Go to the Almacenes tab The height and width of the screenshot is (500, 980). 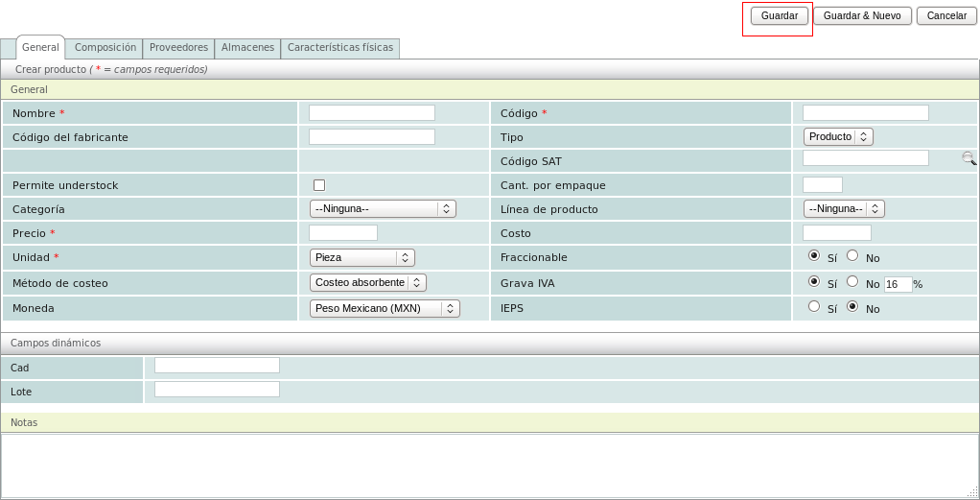(247, 48)
